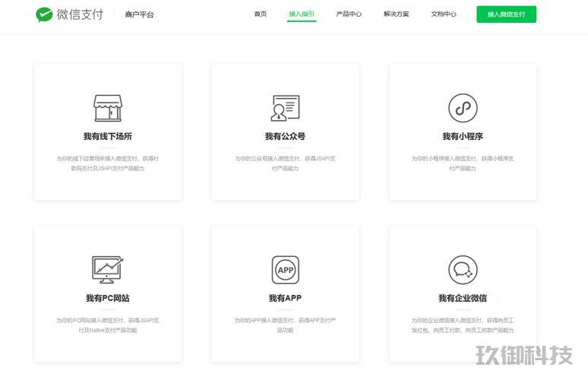Viewport: 588px width, 380px height.
Task: Click the APP icon above 我有APP
Action: pyautogui.click(x=286, y=270)
